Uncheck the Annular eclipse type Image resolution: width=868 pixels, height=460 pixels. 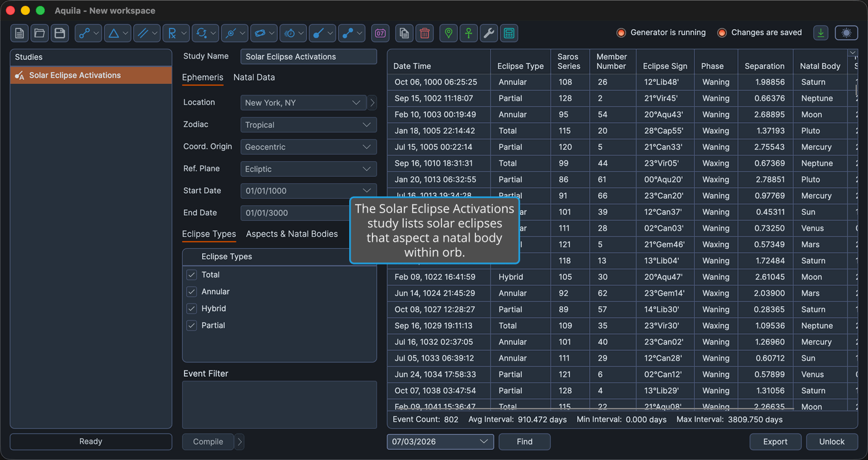pyautogui.click(x=192, y=292)
